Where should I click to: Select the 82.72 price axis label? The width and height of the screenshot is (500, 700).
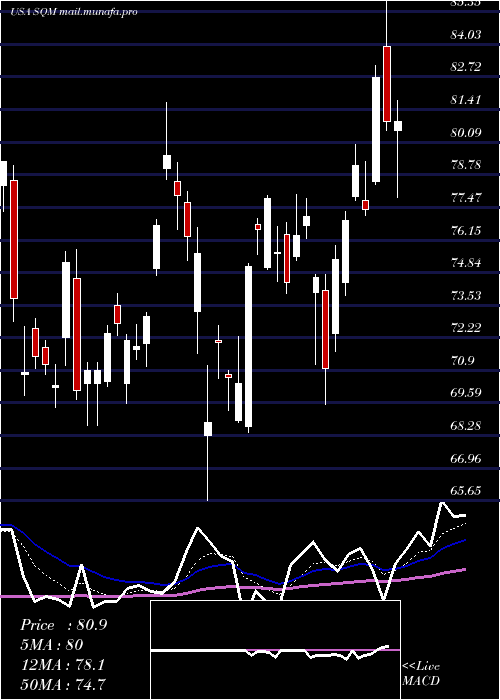point(466,67)
